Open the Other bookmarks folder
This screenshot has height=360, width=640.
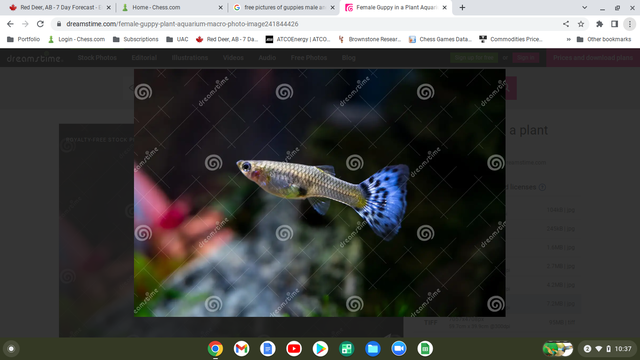tap(604, 39)
